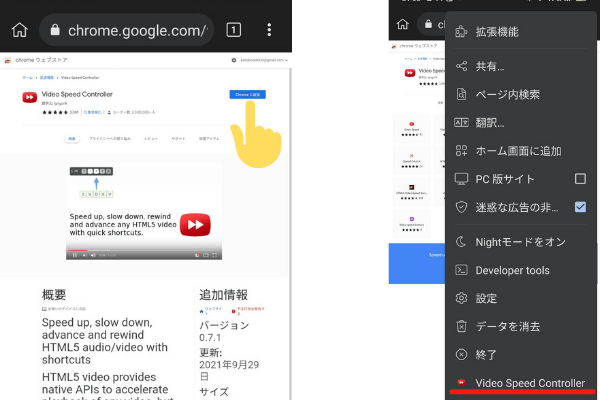Image resolution: width=600 pixels, height=400 pixels.
Task: Open the Video speed buttons extension card
Action: [x=412, y=224]
